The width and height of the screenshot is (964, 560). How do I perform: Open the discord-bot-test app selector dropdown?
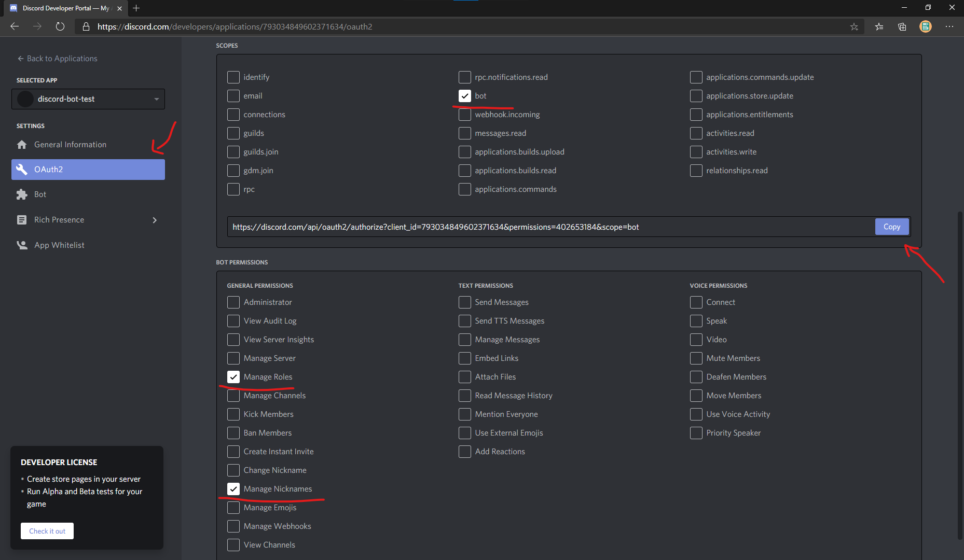tap(88, 99)
